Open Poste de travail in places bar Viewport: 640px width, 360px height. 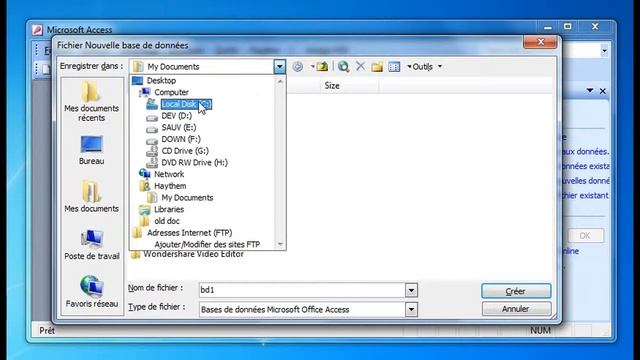(92, 244)
